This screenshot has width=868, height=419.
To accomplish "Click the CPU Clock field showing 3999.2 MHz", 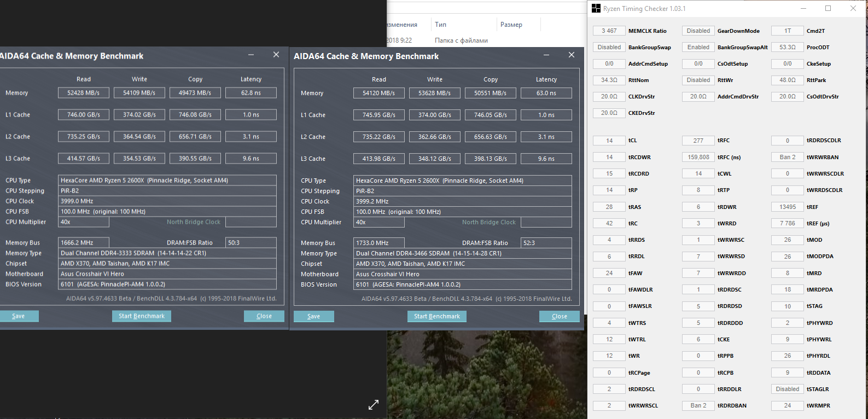I will [463, 201].
